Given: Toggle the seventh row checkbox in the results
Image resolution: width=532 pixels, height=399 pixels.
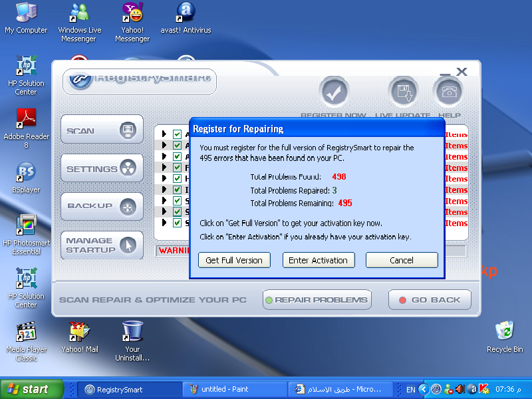Looking at the screenshot, I should 177,201.
